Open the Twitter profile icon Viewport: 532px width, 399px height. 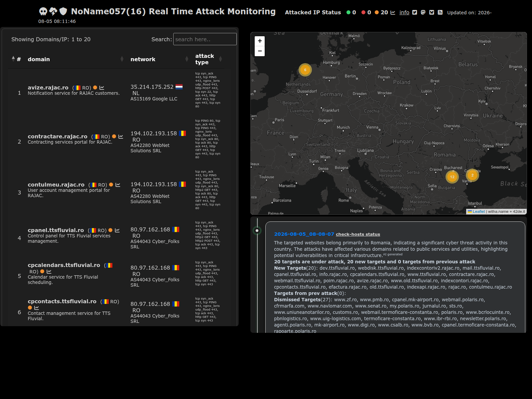coord(415,13)
